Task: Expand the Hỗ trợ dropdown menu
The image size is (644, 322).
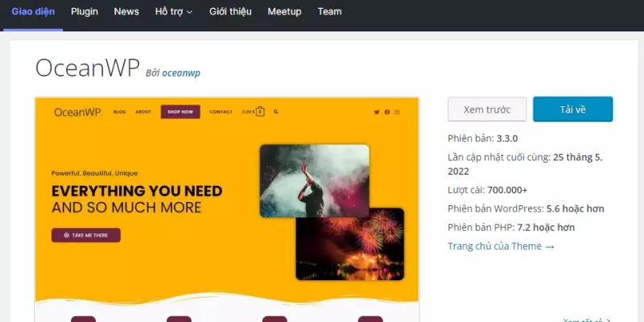Action: [x=174, y=11]
